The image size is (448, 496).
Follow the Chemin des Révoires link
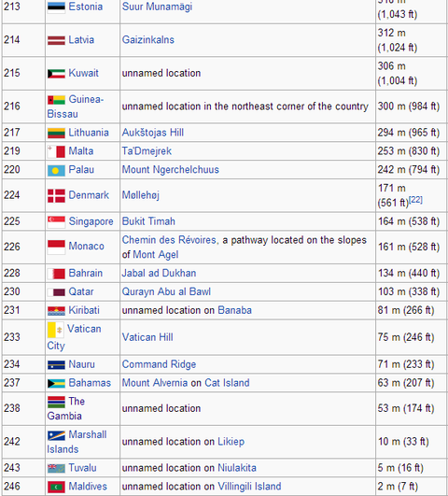point(170,240)
